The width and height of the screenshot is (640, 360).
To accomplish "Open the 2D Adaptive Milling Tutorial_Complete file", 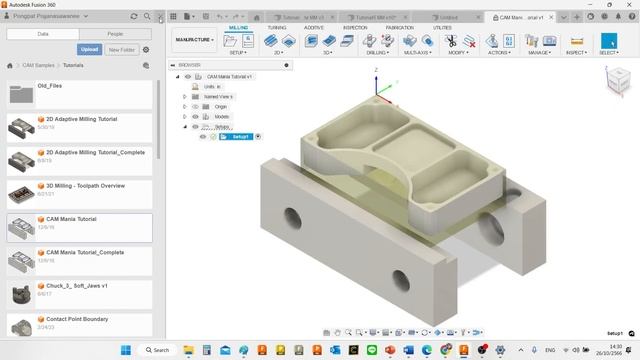I will 80,161.
